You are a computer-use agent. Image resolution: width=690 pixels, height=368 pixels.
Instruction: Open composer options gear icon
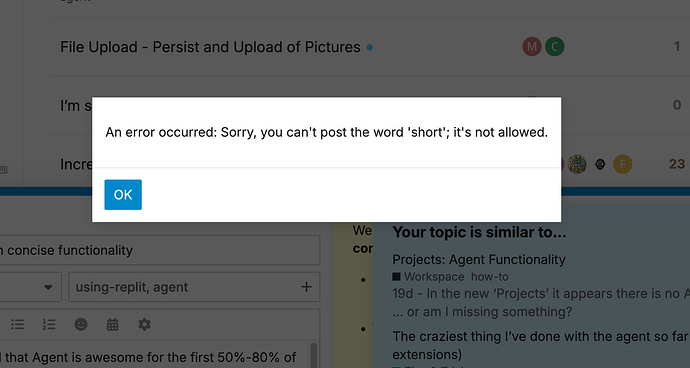(x=144, y=325)
